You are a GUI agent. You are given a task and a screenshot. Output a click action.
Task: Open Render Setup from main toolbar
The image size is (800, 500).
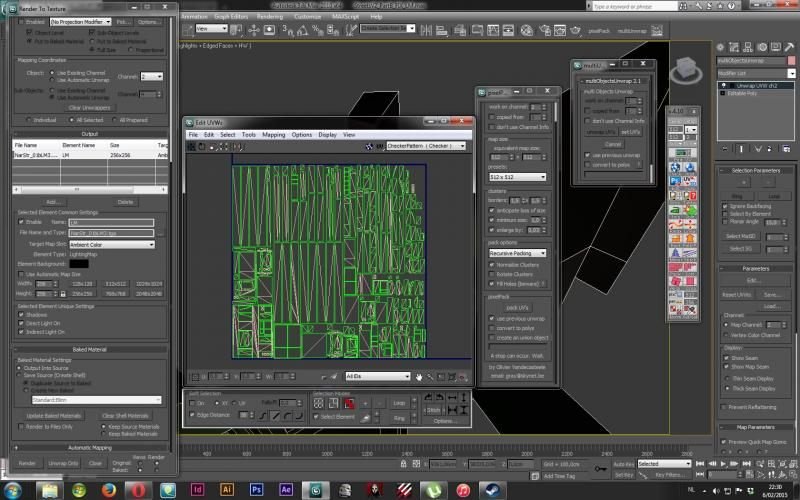click(545, 30)
